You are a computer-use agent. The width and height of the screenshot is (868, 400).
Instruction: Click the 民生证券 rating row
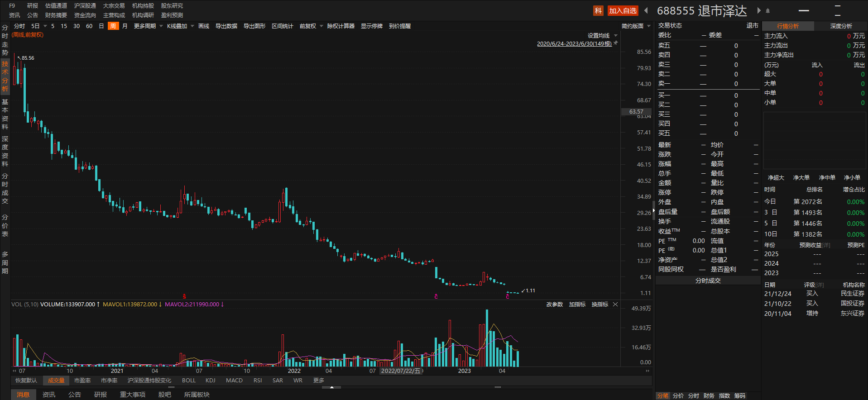click(814, 294)
